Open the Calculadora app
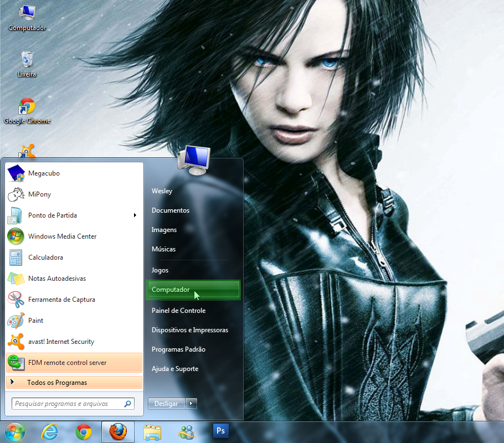The height and width of the screenshot is (443, 504). [x=45, y=257]
